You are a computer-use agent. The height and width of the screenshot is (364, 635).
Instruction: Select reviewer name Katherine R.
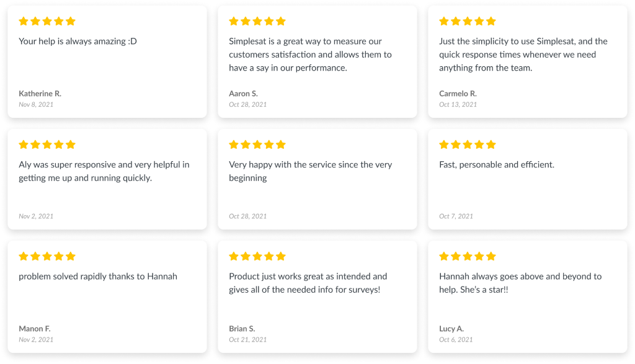[x=40, y=94]
